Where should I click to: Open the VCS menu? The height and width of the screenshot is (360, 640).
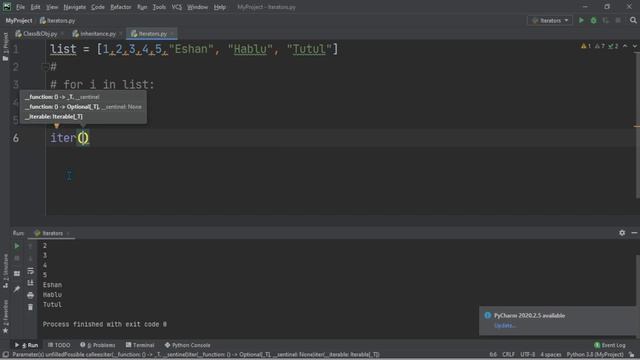pos(176,7)
